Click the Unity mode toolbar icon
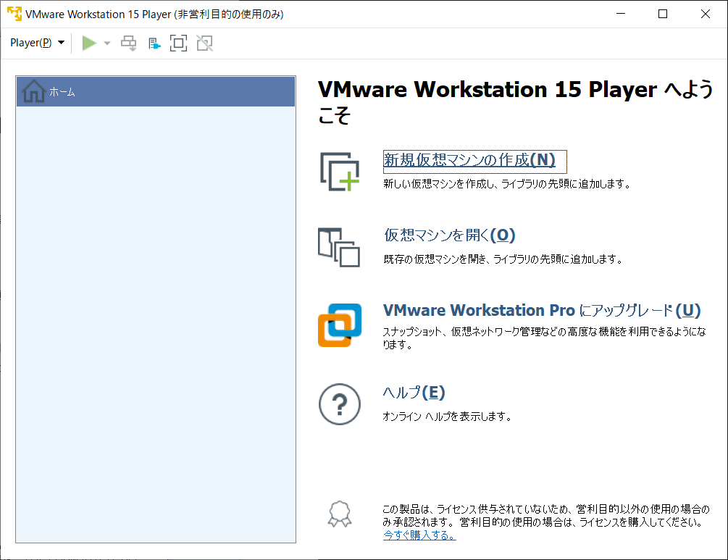Viewport: 728px width, 560px height. pyautogui.click(x=204, y=43)
